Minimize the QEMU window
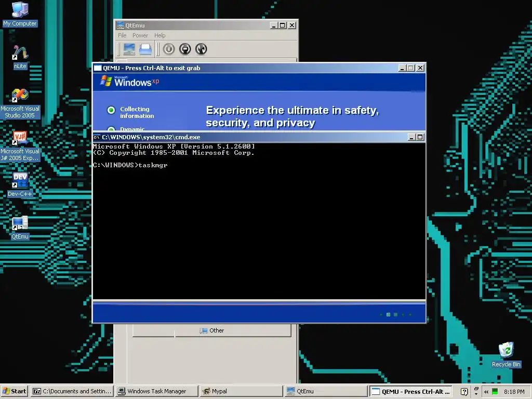The image size is (532, 399). (x=403, y=68)
